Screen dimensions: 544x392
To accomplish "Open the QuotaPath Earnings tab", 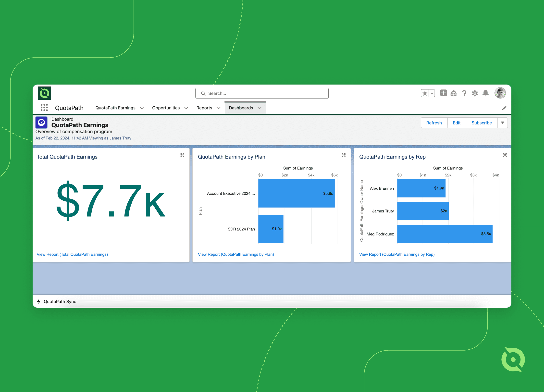I will coord(115,108).
